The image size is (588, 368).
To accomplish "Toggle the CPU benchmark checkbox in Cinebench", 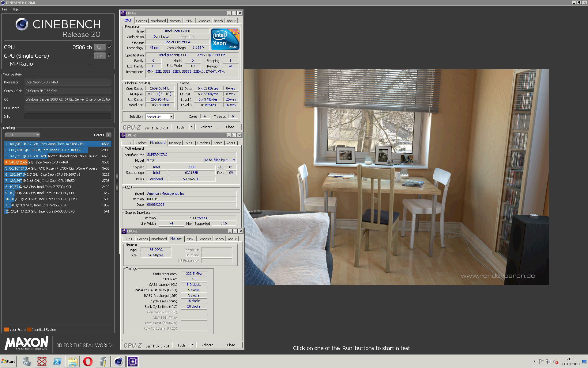I will pyautogui.click(x=109, y=47).
